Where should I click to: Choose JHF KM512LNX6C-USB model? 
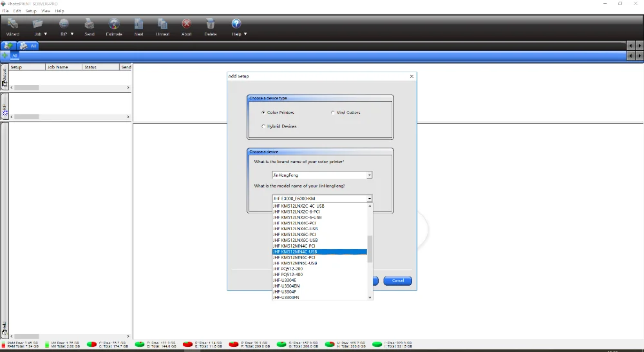coord(319,240)
